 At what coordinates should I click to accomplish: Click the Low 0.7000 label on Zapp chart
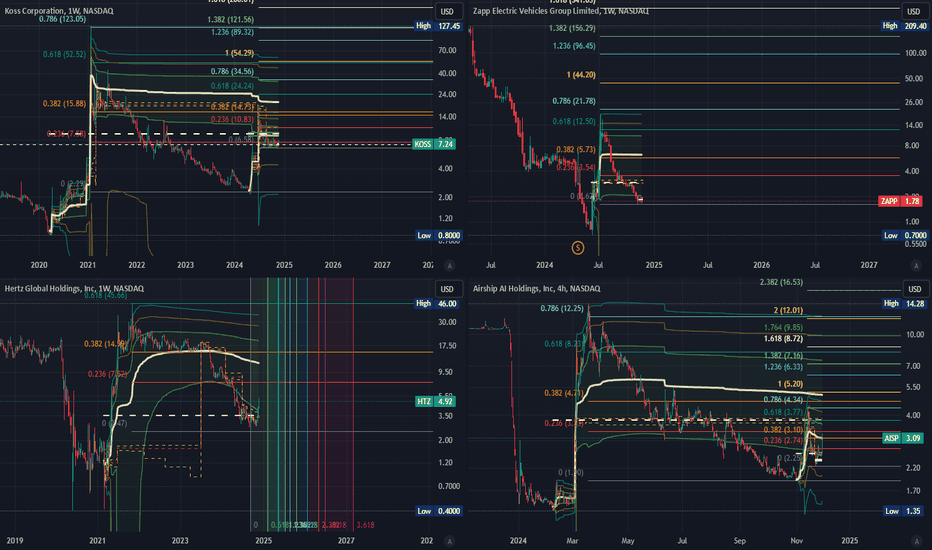(x=905, y=235)
